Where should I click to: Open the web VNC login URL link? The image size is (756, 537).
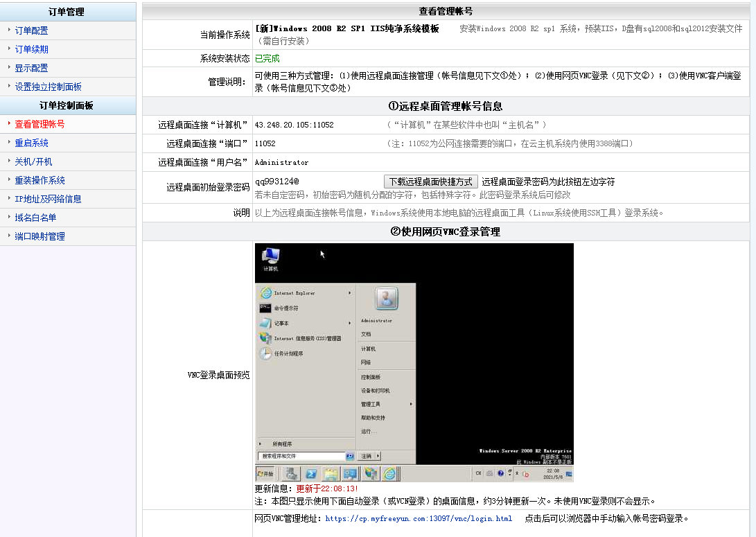[x=419, y=519]
